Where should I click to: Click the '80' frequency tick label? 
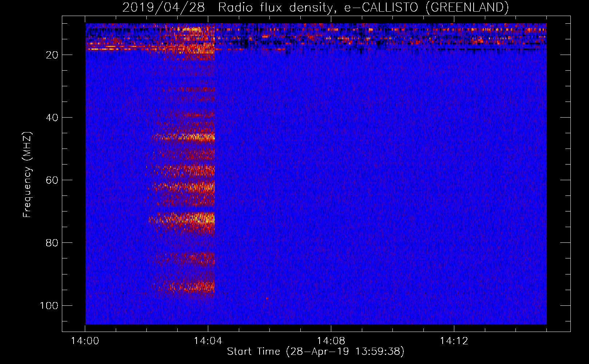click(x=52, y=243)
